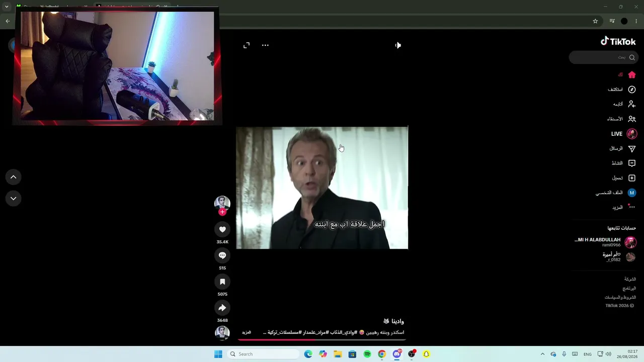Show hidden system tray icons
The height and width of the screenshot is (362, 644).
pyautogui.click(x=542, y=354)
